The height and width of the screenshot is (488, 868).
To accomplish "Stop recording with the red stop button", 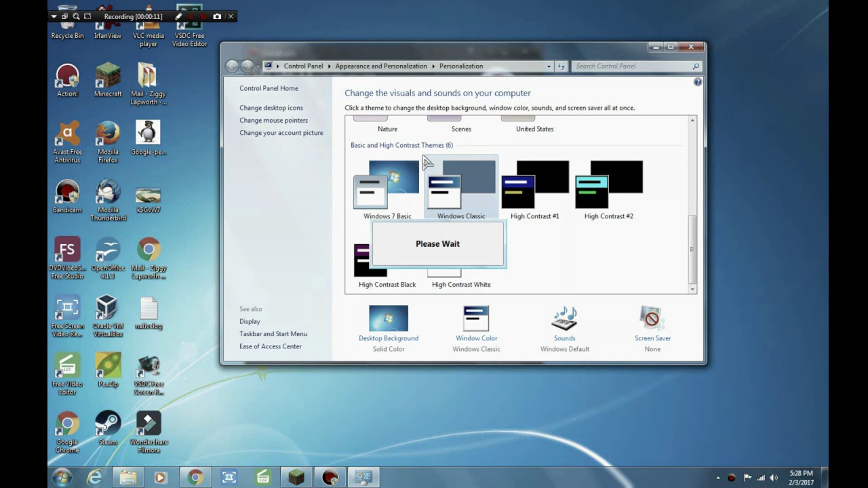I will click(x=203, y=16).
